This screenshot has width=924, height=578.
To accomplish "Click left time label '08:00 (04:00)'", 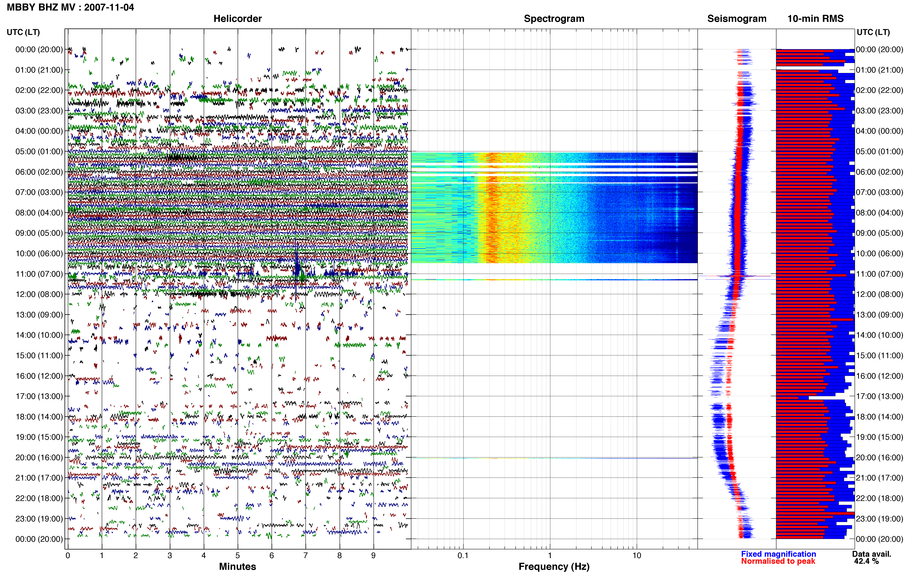I will [39, 213].
